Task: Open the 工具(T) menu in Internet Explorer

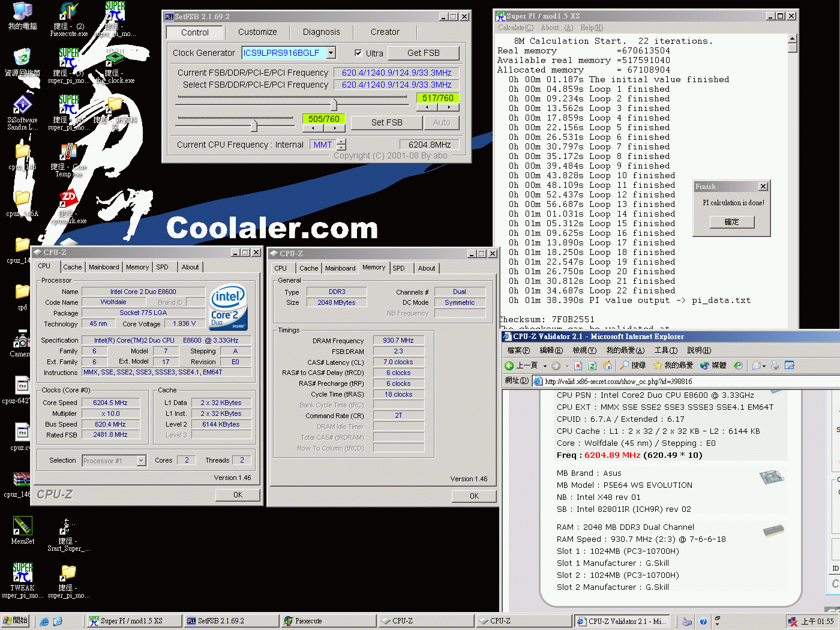Action: coord(665,350)
